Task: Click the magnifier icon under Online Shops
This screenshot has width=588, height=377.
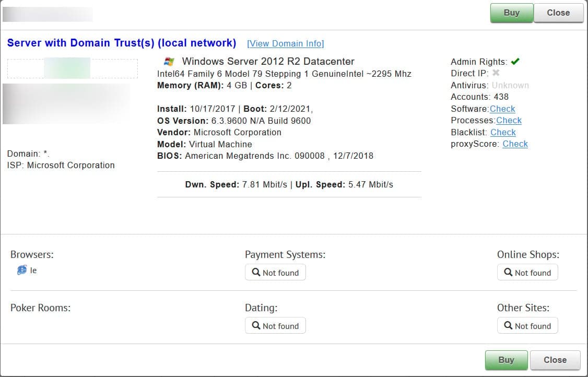Action: tap(508, 272)
